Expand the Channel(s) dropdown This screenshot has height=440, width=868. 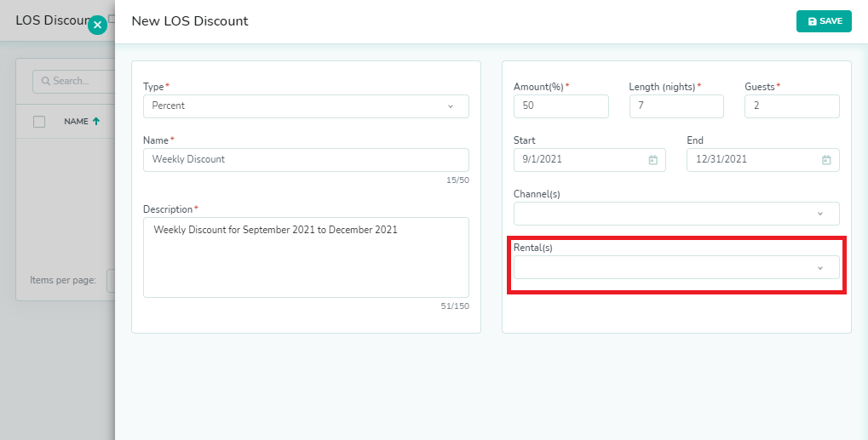click(x=676, y=214)
